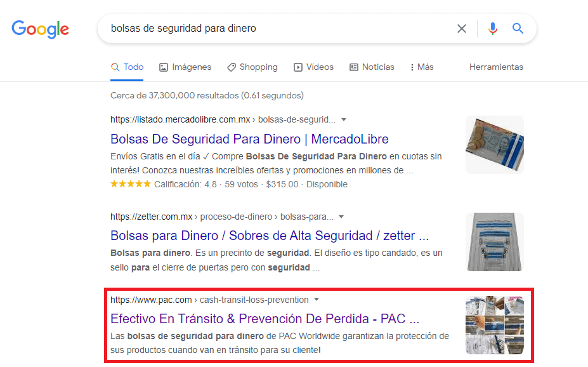This screenshot has width=588, height=367.
Task: Expand dropdown arrow beside mercadolibre URL
Action: [344, 119]
